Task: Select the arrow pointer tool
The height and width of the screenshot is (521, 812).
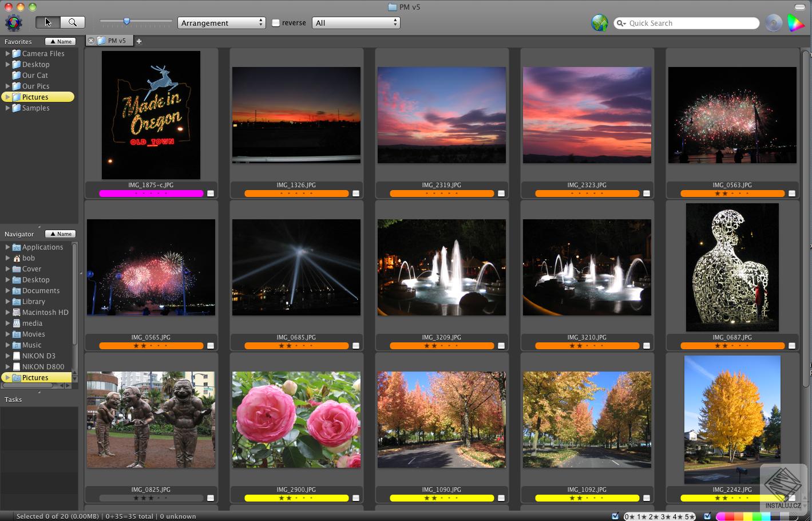Action: tap(48, 22)
